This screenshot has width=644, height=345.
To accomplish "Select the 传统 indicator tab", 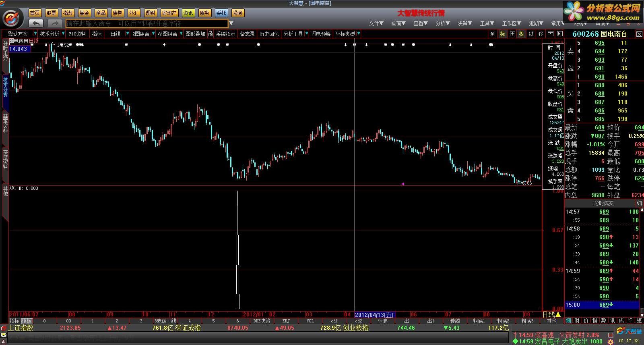I will coord(455,321).
